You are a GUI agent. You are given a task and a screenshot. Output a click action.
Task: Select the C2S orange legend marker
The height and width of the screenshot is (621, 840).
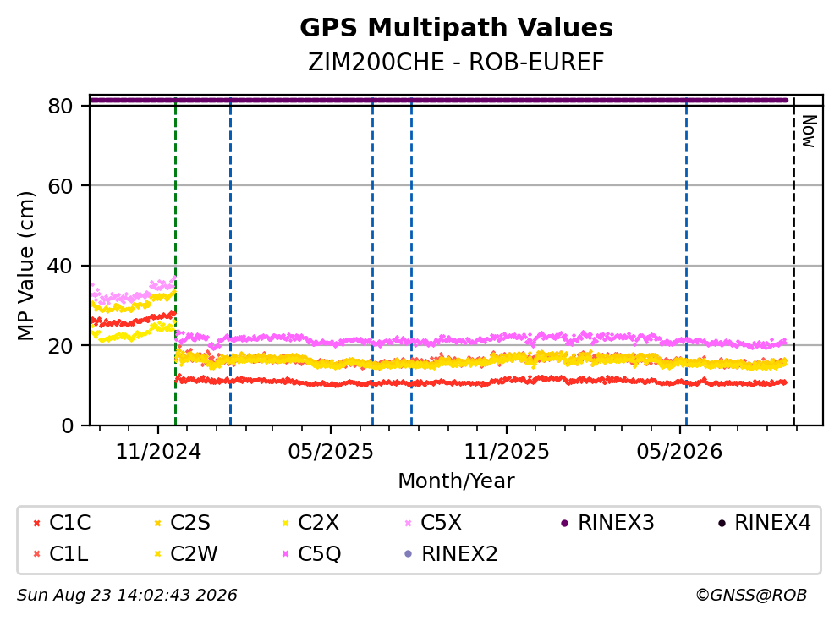point(157,523)
